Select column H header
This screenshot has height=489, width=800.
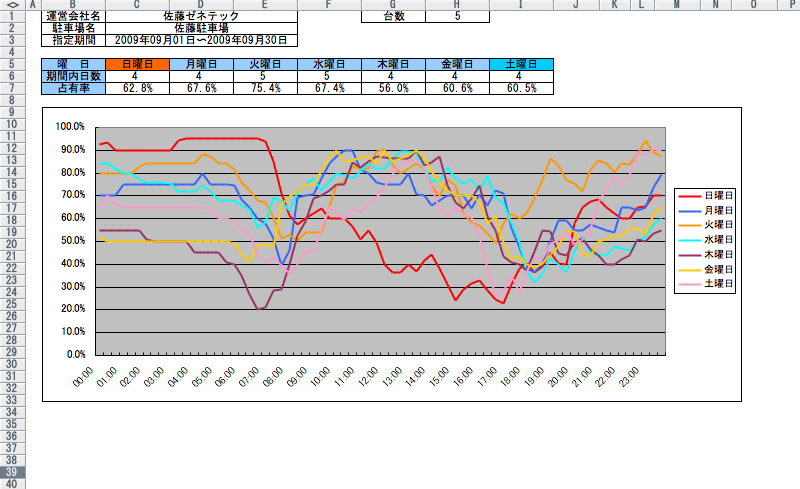[x=457, y=5]
